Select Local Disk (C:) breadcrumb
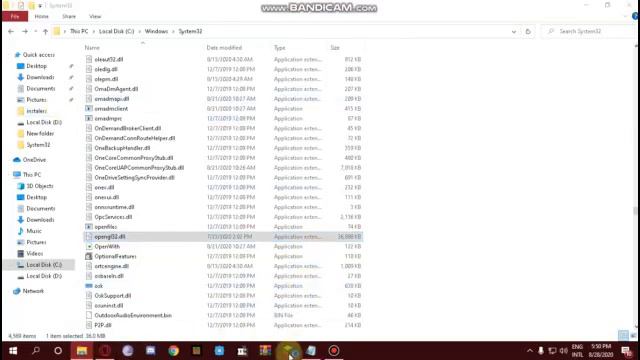The width and height of the screenshot is (640, 360). (x=116, y=31)
